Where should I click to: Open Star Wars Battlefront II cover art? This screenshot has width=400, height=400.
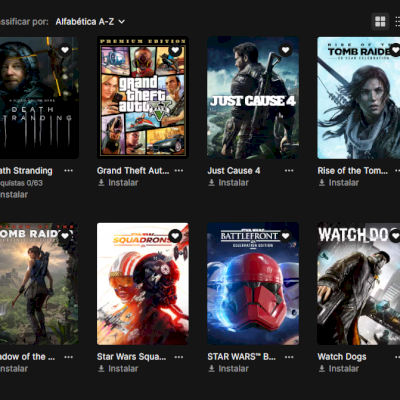pos(253,284)
